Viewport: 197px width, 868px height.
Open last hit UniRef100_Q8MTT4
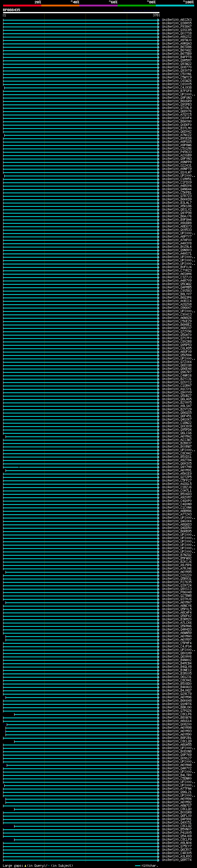click(177, 860)
